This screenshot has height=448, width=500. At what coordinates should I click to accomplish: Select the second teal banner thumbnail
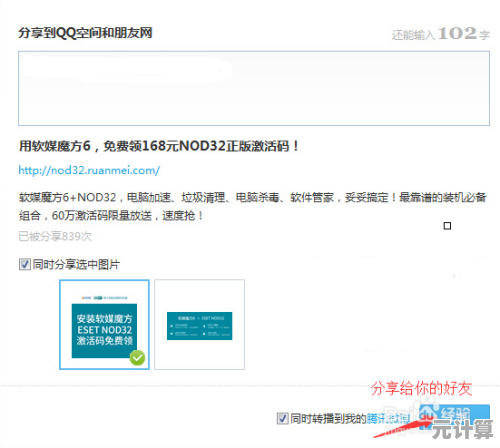tap(199, 324)
